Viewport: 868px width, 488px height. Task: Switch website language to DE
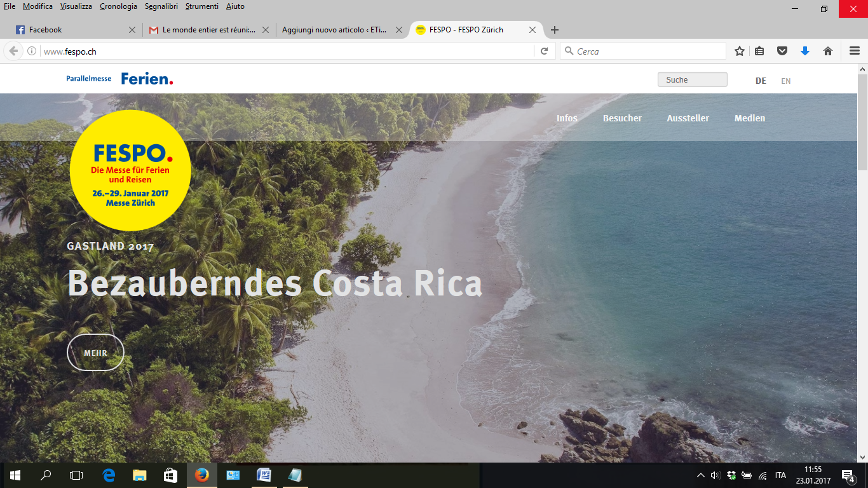(761, 81)
